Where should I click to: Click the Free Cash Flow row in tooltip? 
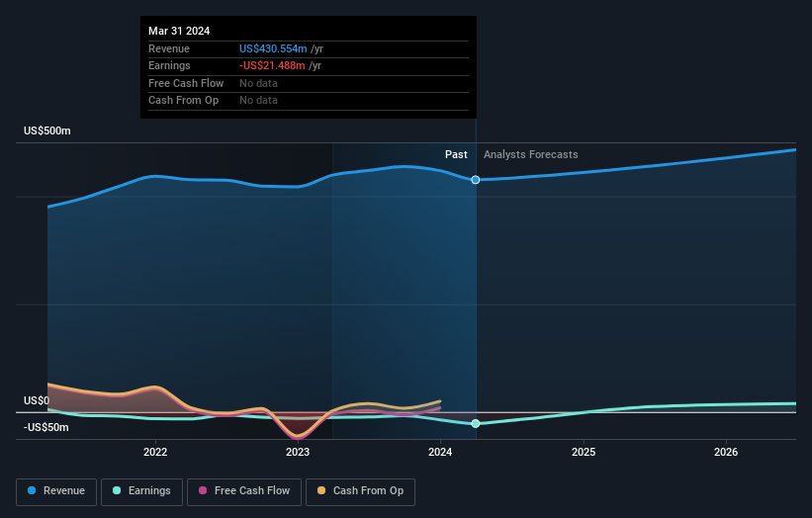(309, 83)
